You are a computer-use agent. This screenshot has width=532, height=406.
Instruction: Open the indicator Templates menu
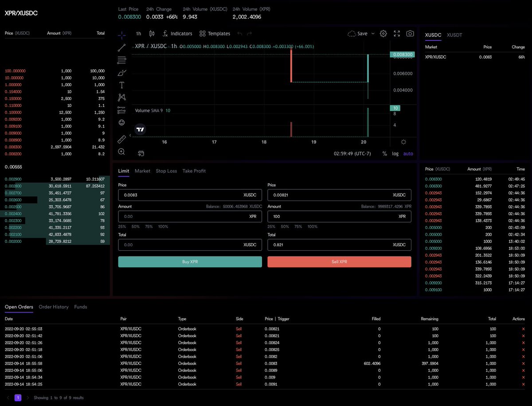[x=215, y=34]
